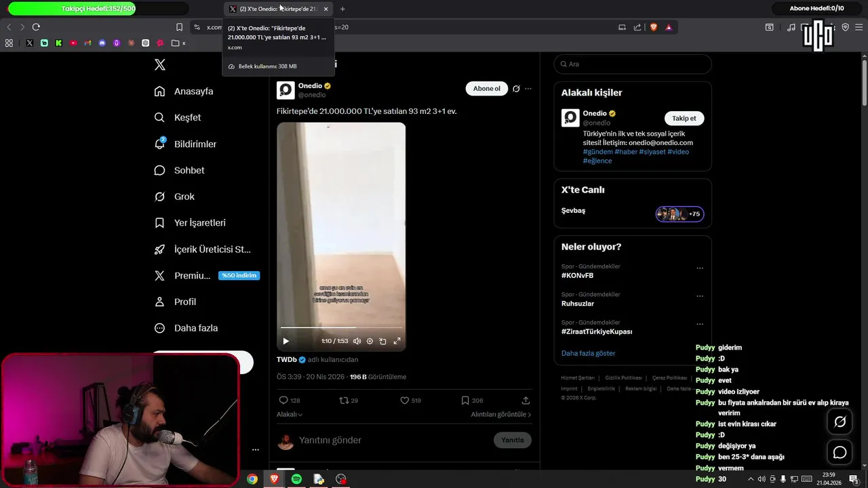The width and height of the screenshot is (868, 488).
Task: Expand Daha fazla menu
Action: click(186, 328)
